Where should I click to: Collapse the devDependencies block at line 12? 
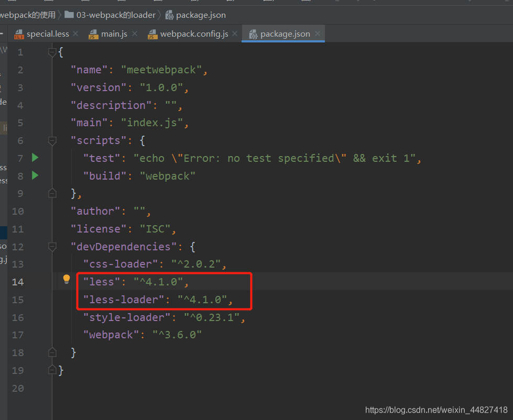(x=52, y=247)
